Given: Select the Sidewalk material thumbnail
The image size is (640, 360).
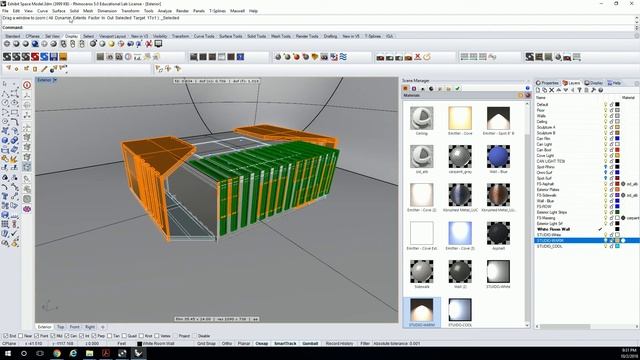Looking at the screenshot, I should (422, 271).
